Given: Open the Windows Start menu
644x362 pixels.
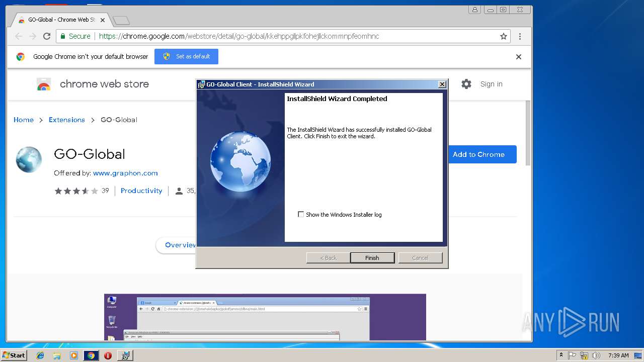Looking at the screenshot, I should click(x=14, y=355).
